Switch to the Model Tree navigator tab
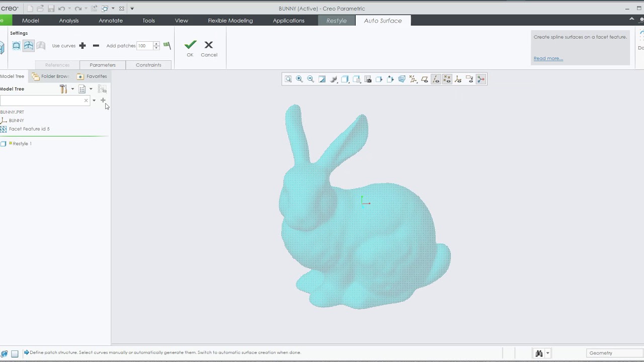644x362 pixels. coord(12,76)
